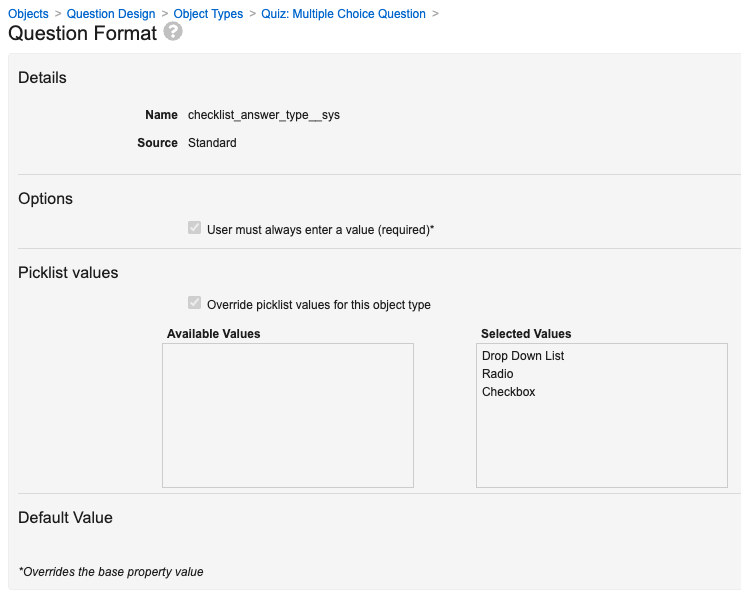Click inside the empty Available Values box
Screen dimensions: 741x601
(x=288, y=415)
